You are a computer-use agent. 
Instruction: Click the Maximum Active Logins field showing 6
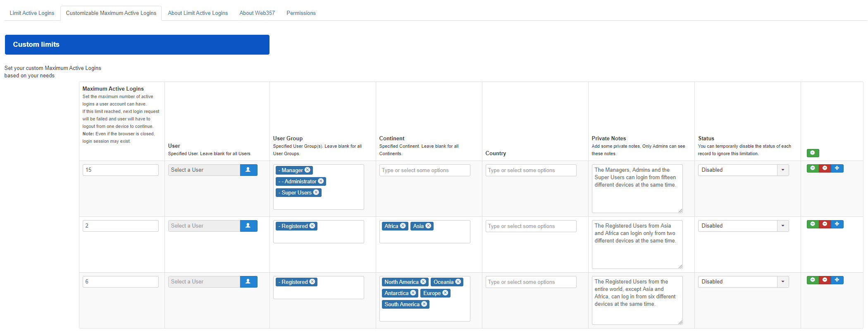click(x=120, y=282)
